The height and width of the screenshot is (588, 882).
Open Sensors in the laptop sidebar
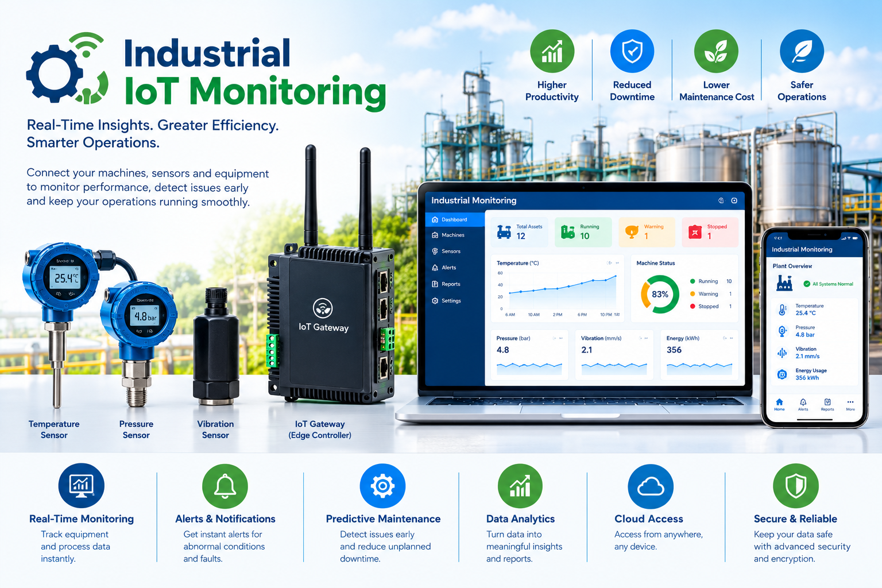coord(455,251)
